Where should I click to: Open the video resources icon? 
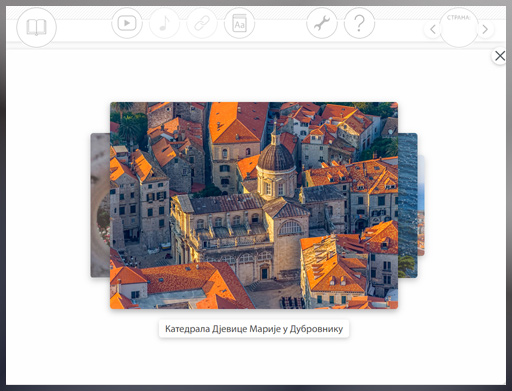pyautogui.click(x=127, y=23)
